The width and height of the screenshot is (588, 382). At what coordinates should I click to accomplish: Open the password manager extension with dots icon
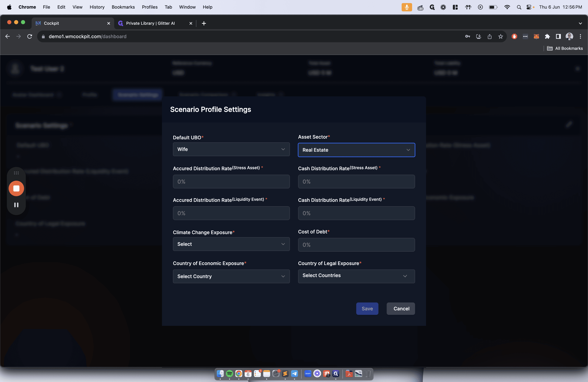tap(525, 37)
